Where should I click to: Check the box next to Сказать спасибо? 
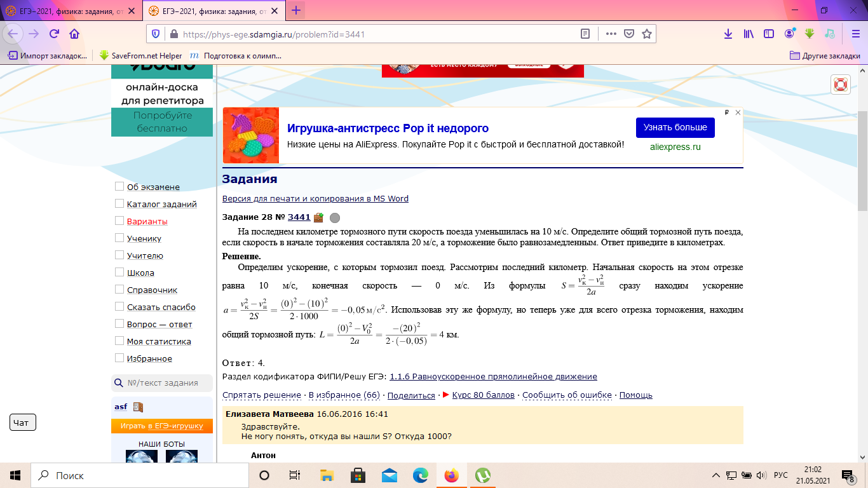pos(119,306)
